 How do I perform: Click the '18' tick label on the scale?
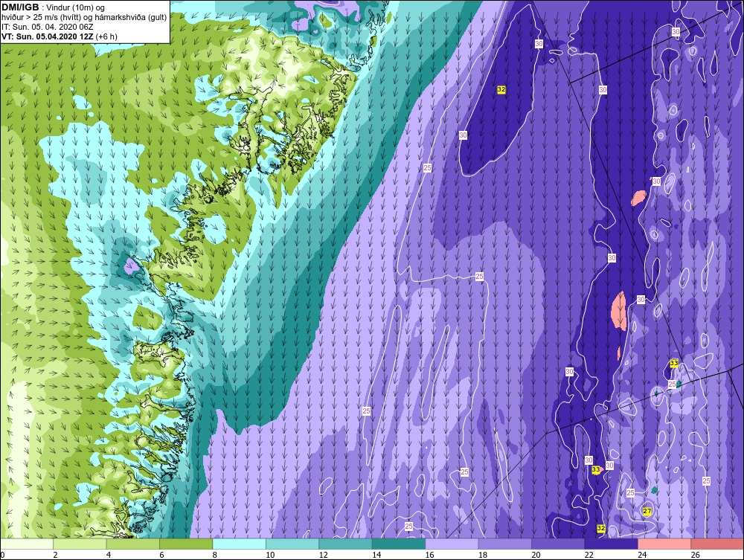coord(483,555)
